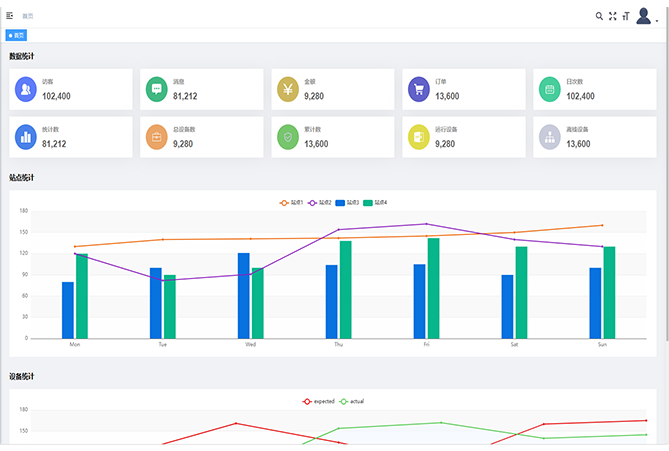Open the search icon in header

click(x=599, y=16)
